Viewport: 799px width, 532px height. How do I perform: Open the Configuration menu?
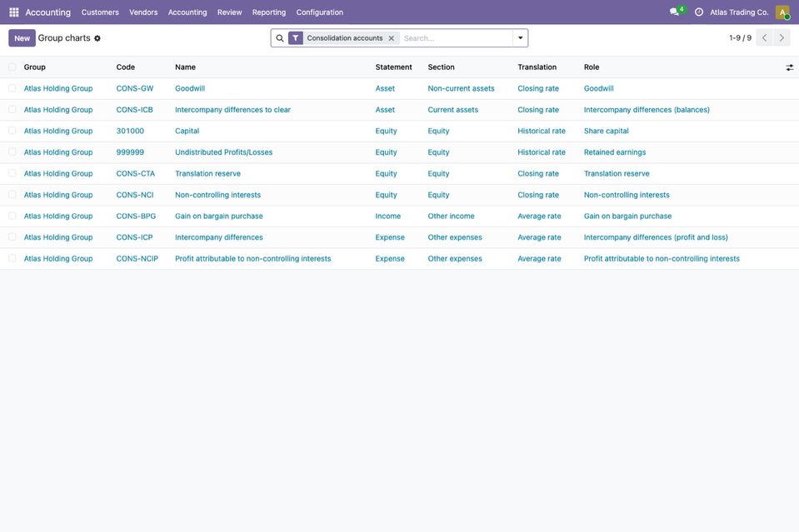point(319,12)
